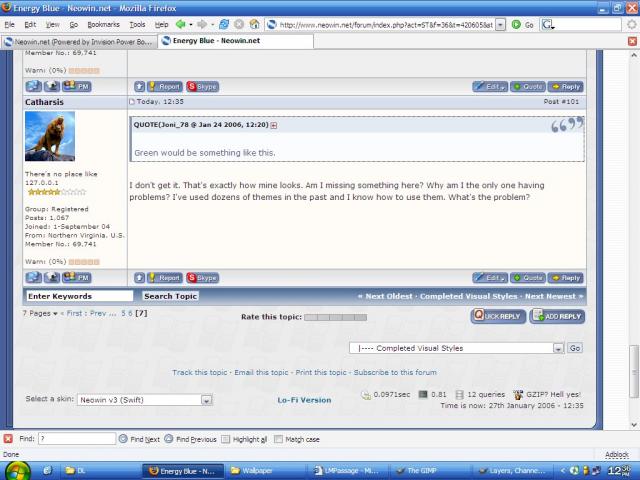Click the Enter Keywords search field
The image size is (640, 480).
[79, 296]
